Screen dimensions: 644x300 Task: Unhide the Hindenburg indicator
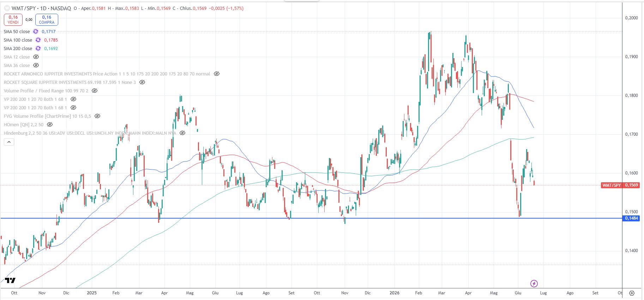182,133
